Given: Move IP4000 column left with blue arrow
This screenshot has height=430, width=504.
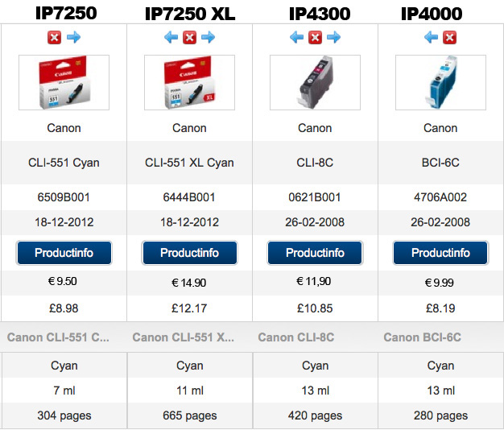Looking at the screenshot, I should coord(431,38).
